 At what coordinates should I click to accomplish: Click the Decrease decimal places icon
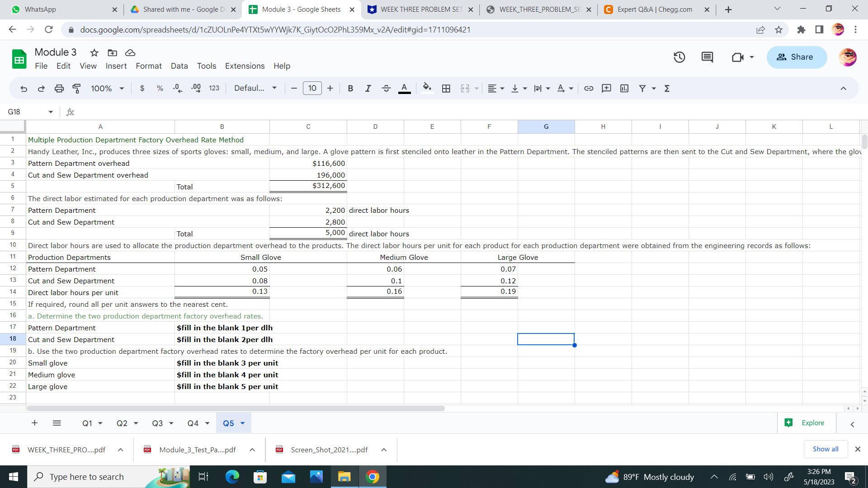[177, 88]
